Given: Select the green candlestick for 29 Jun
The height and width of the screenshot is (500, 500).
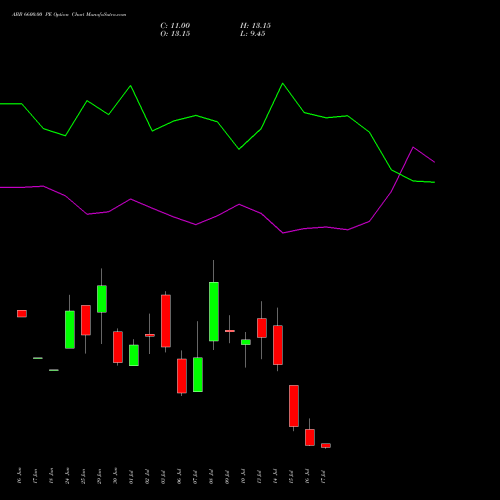Looking at the screenshot, I should 102,299.
